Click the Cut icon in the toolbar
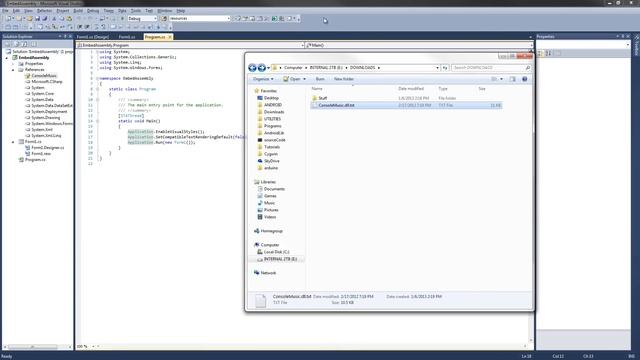 click(x=54, y=18)
